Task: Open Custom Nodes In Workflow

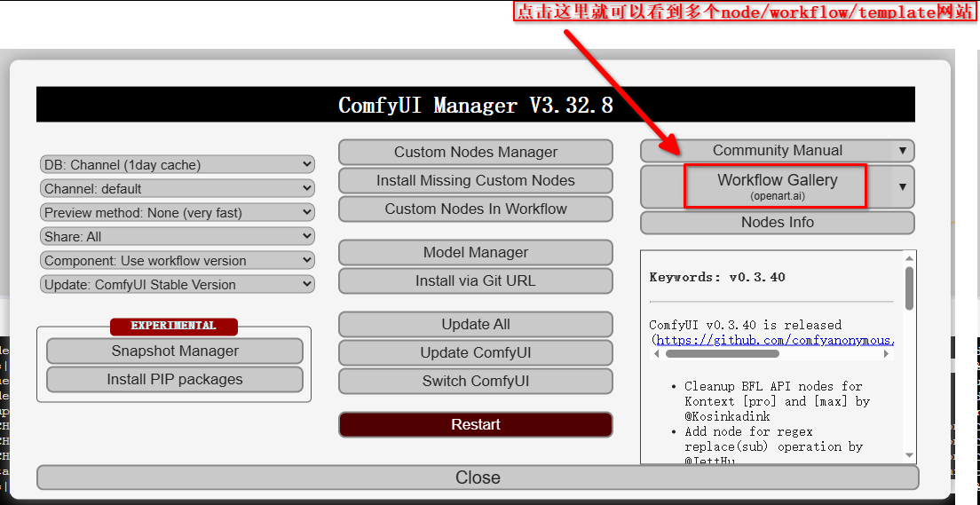Action: (x=475, y=209)
